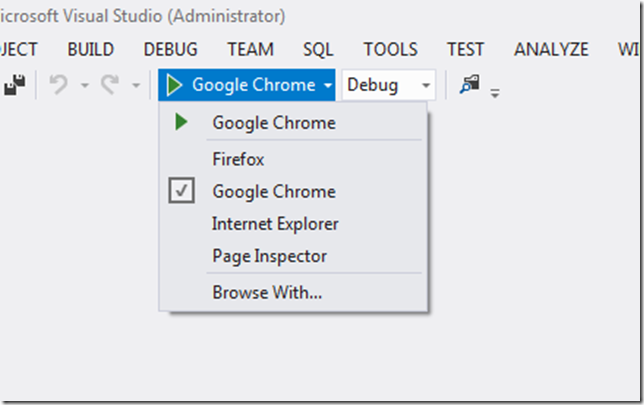This screenshot has height=405, width=644.
Task: Open the BUILD menu
Action: click(90, 49)
